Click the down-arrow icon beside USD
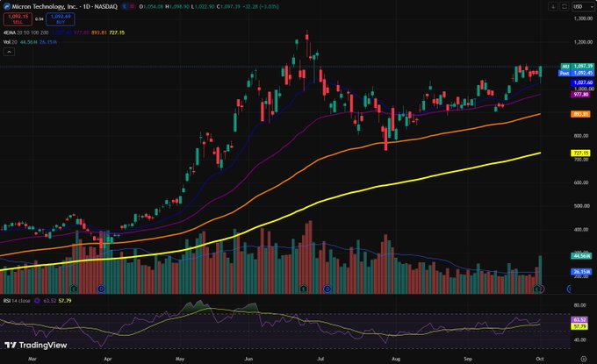The height and width of the screenshot is (364, 597). coord(553,6)
